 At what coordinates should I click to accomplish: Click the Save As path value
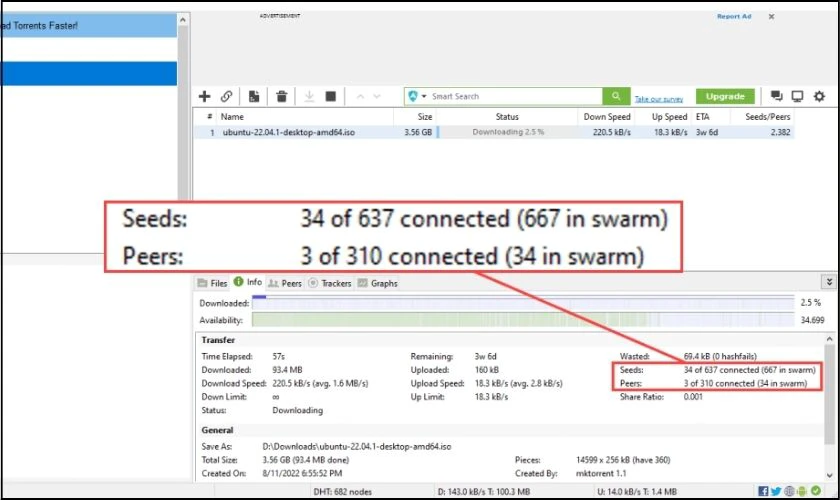pos(357,446)
